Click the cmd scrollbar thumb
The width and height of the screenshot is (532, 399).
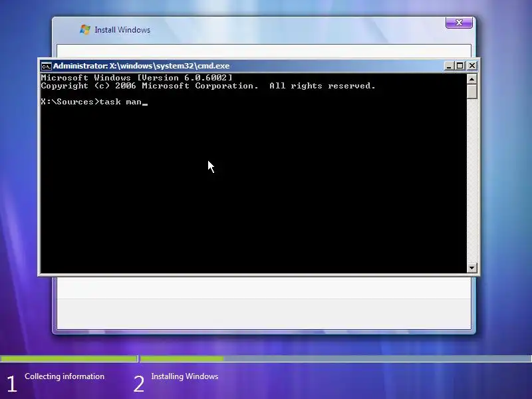click(471, 92)
